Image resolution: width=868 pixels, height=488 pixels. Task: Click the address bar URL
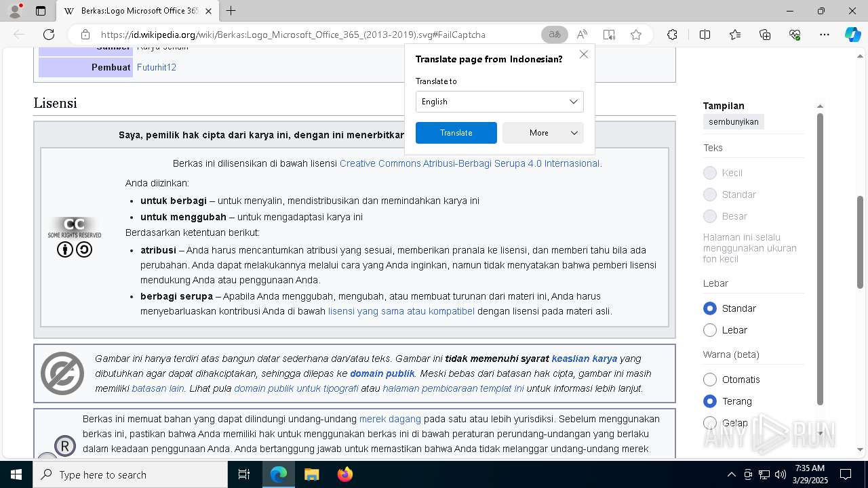tap(293, 35)
